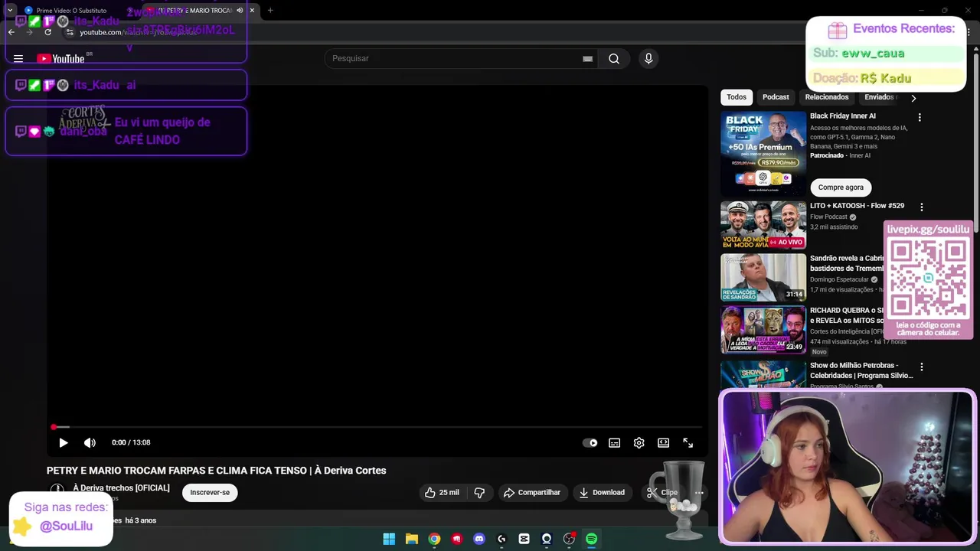Click Compre agora on the ad
The image size is (980, 551).
[841, 187]
